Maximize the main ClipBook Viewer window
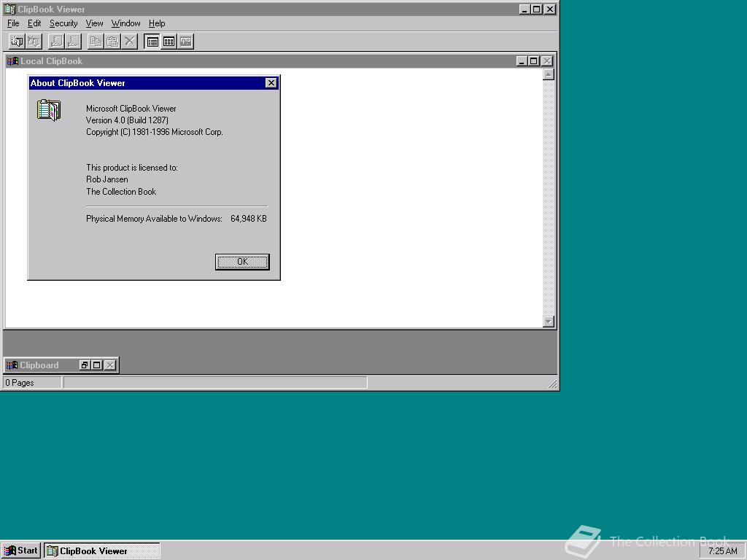The height and width of the screenshot is (560, 747). coord(536,9)
